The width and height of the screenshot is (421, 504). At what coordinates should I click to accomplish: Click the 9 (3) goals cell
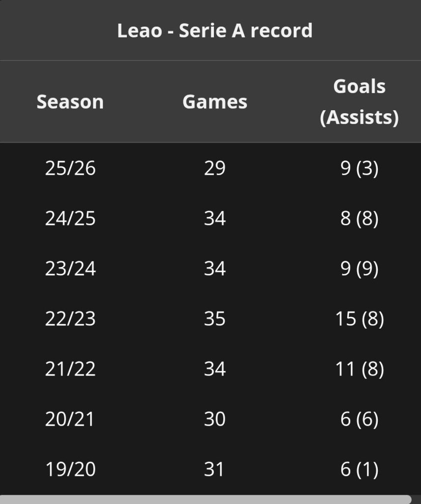(360, 168)
